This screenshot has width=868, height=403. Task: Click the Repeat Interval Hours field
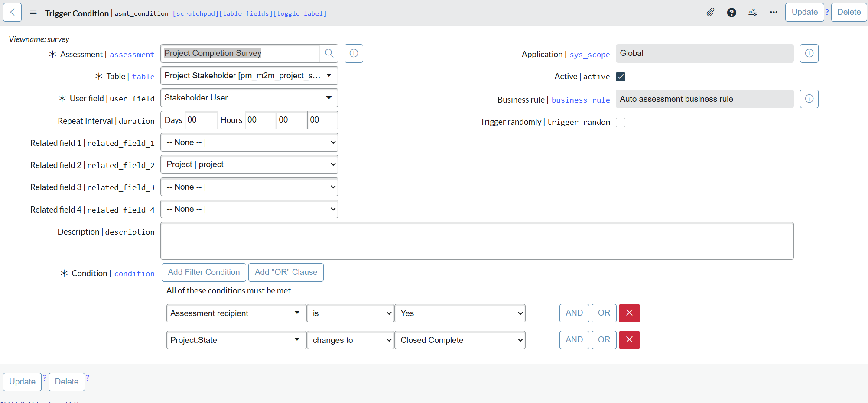coord(260,120)
